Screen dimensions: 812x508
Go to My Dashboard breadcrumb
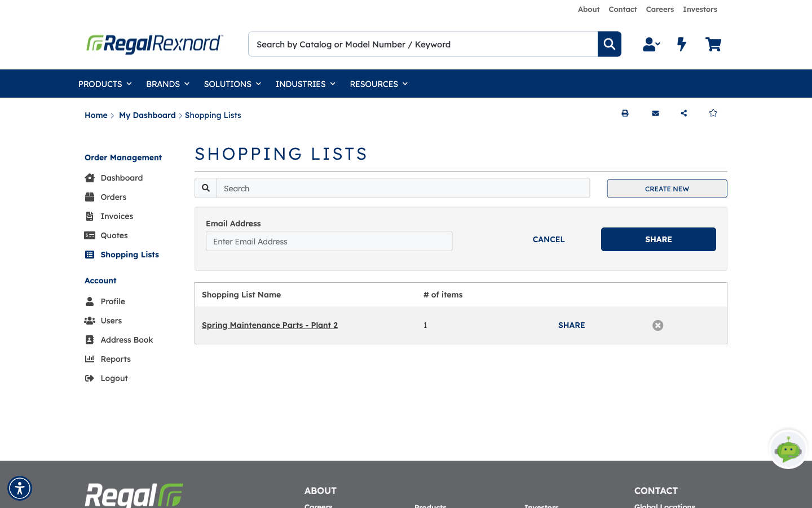147,115
